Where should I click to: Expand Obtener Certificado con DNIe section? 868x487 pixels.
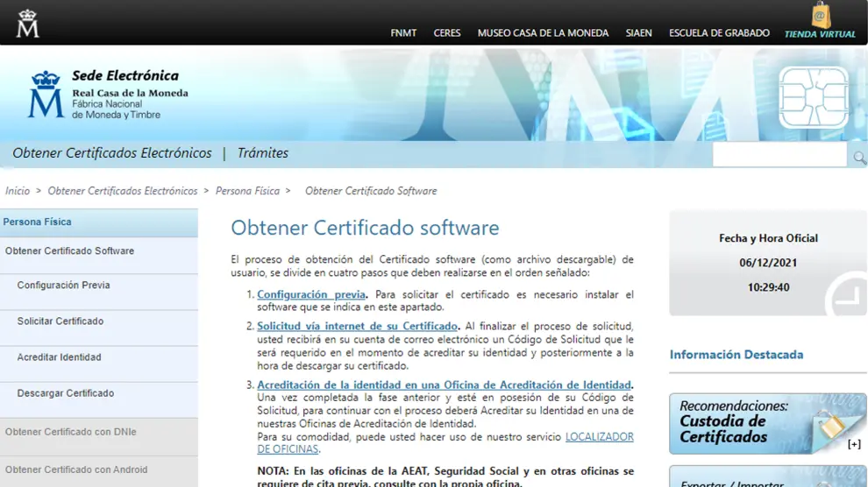(70, 432)
